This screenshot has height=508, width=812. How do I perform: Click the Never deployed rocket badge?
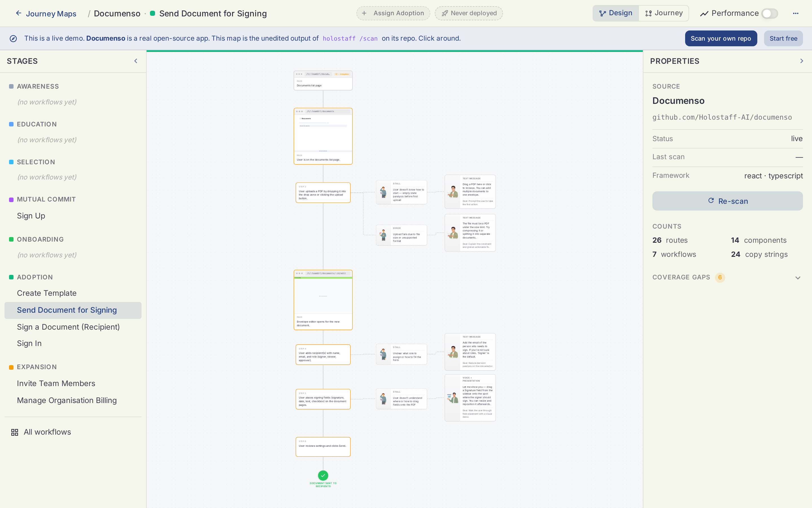tap(469, 13)
